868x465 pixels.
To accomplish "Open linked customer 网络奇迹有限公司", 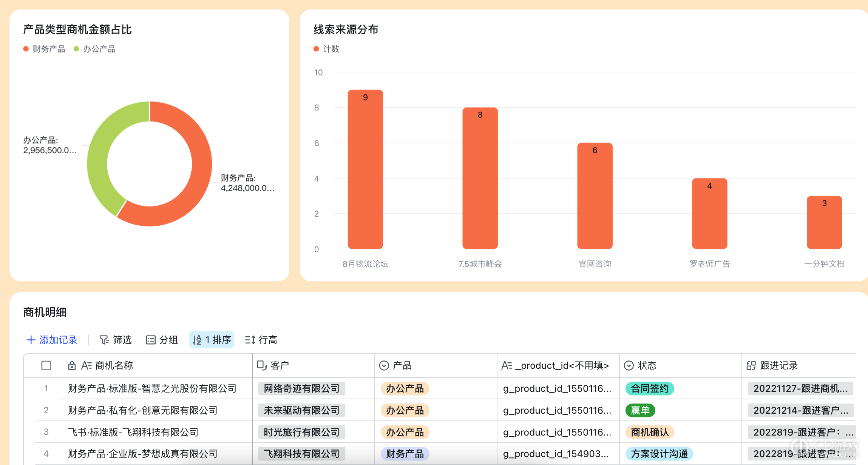I will tap(301, 389).
